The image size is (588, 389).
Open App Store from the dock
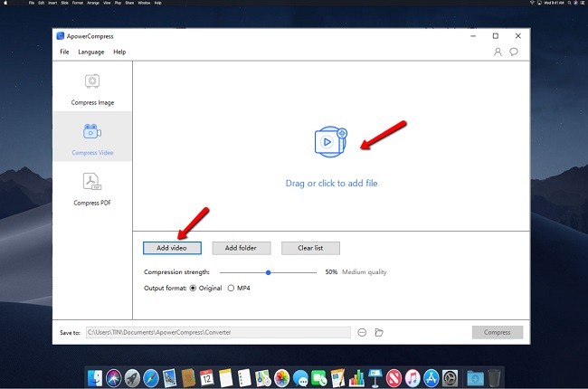pos(432,378)
